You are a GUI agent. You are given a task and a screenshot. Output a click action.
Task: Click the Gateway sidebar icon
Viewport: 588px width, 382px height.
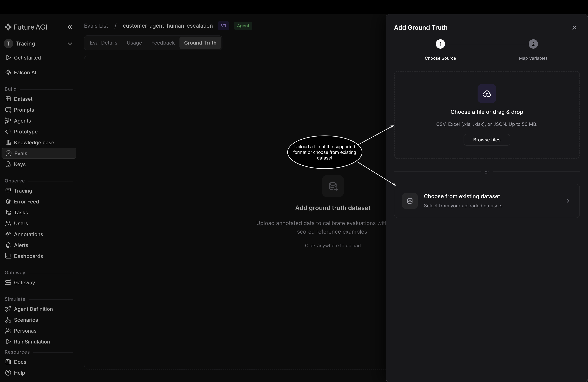point(8,282)
